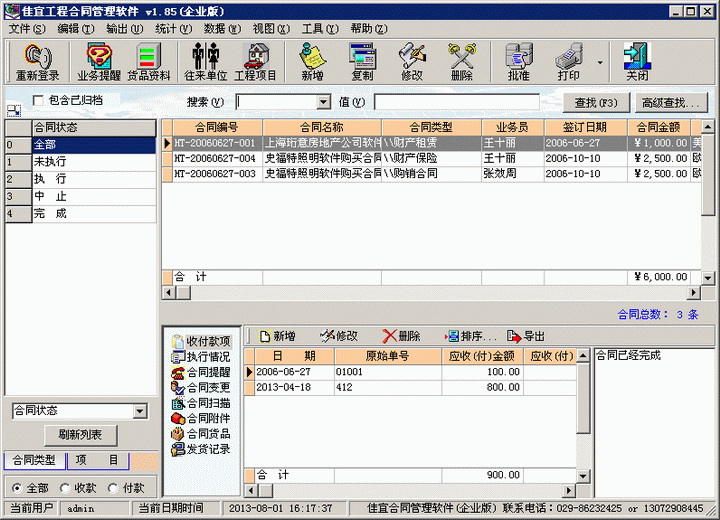Open 往来单位 partner units icon
720x520 pixels.
pos(208,62)
